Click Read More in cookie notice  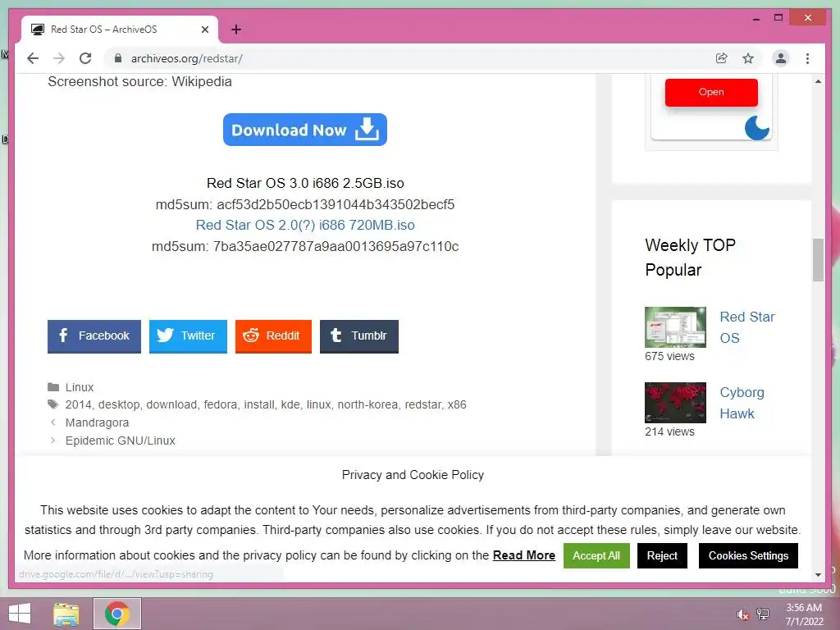(x=524, y=555)
